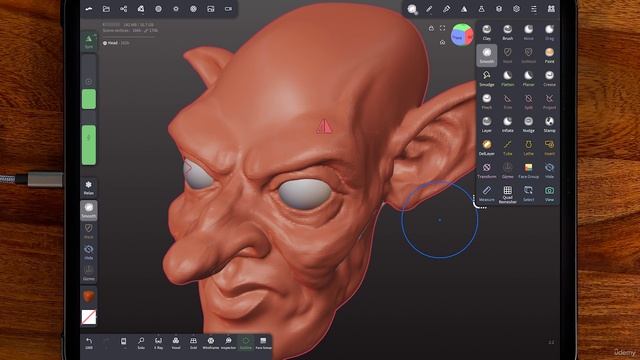Choose the Relax shortcut in left toolbar
Screen dimensions: 640x360
[89, 188]
